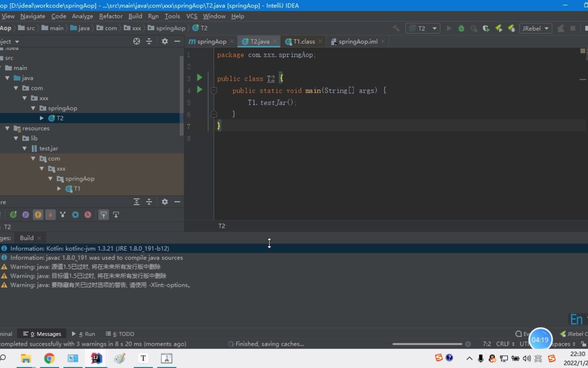Open the 0: Messages tool window
The image size is (588, 368).
(42, 334)
